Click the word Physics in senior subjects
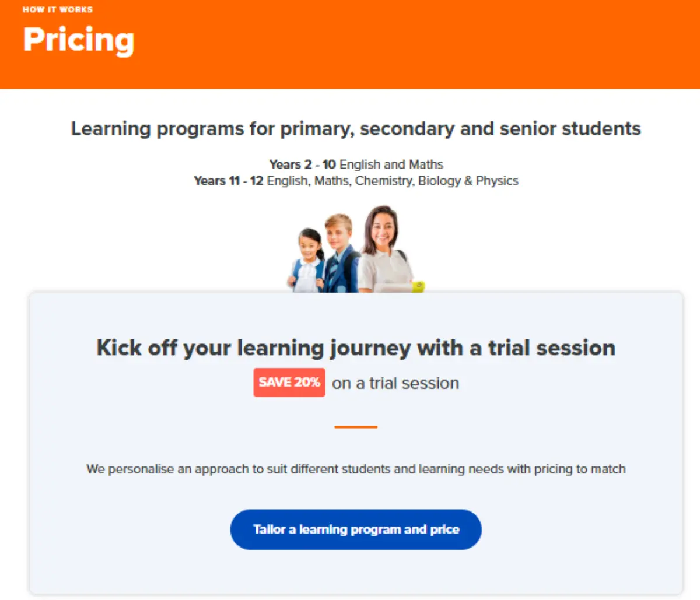The width and height of the screenshot is (700, 600). (497, 181)
